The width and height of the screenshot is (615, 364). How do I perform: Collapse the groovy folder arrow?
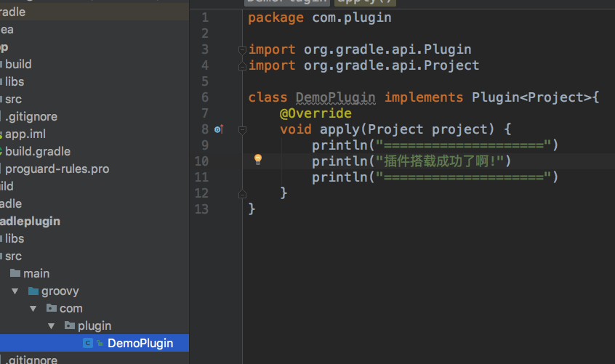(x=15, y=291)
